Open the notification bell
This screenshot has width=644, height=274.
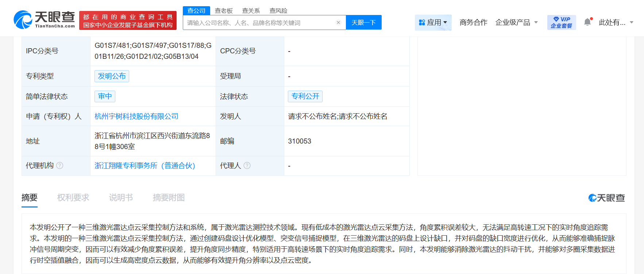click(x=587, y=22)
